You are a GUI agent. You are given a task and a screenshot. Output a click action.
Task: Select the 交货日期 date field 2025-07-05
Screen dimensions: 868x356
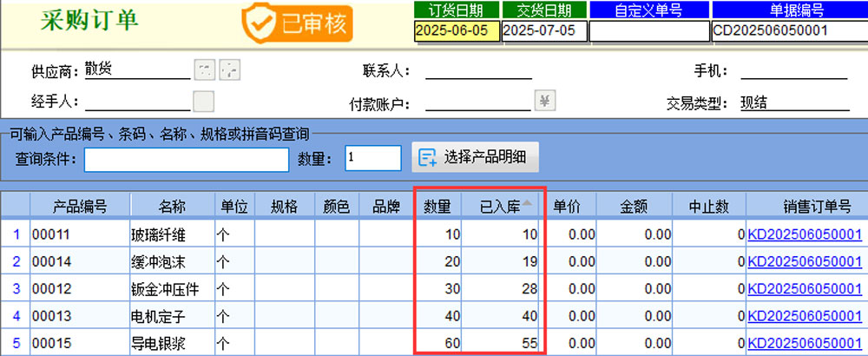click(x=543, y=30)
